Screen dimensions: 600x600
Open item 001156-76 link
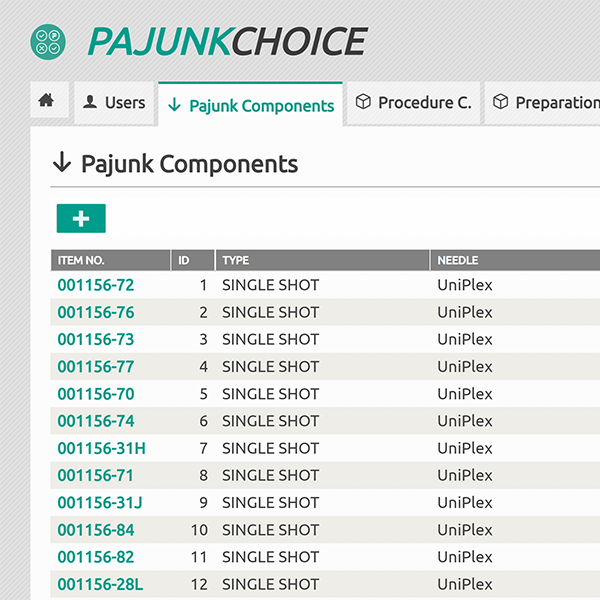(96, 312)
